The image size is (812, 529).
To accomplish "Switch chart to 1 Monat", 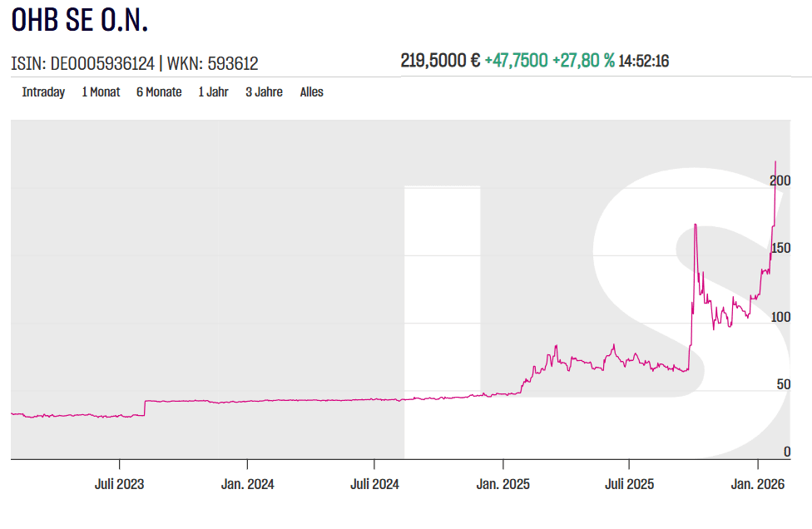I will (101, 92).
